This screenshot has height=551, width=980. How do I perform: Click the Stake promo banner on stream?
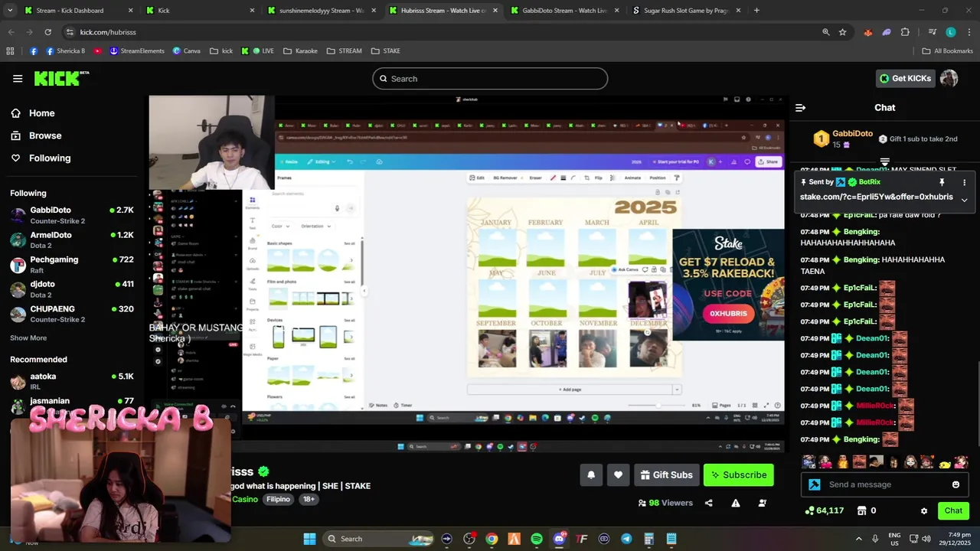pyautogui.click(x=728, y=285)
